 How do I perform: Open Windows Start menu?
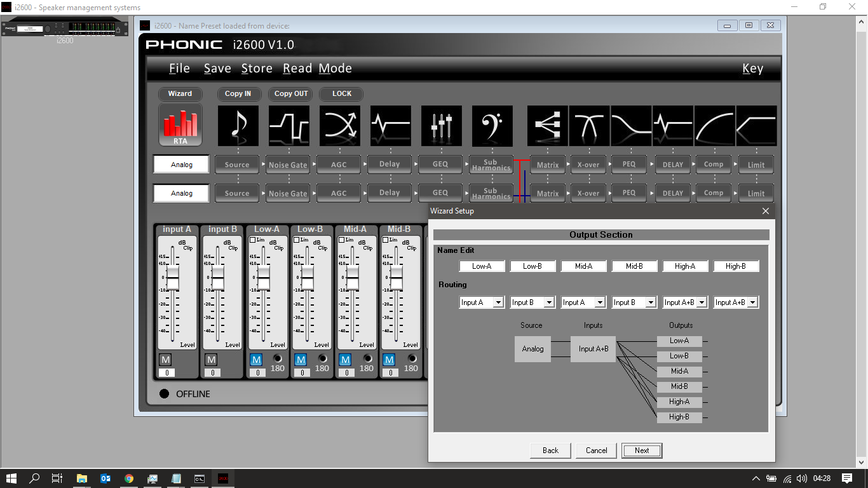coord(11,478)
